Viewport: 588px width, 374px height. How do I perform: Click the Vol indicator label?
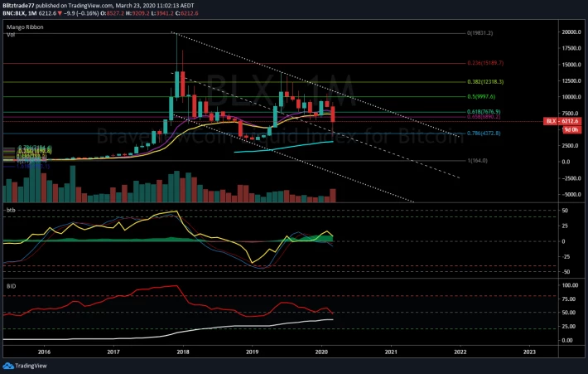point(11,35)
